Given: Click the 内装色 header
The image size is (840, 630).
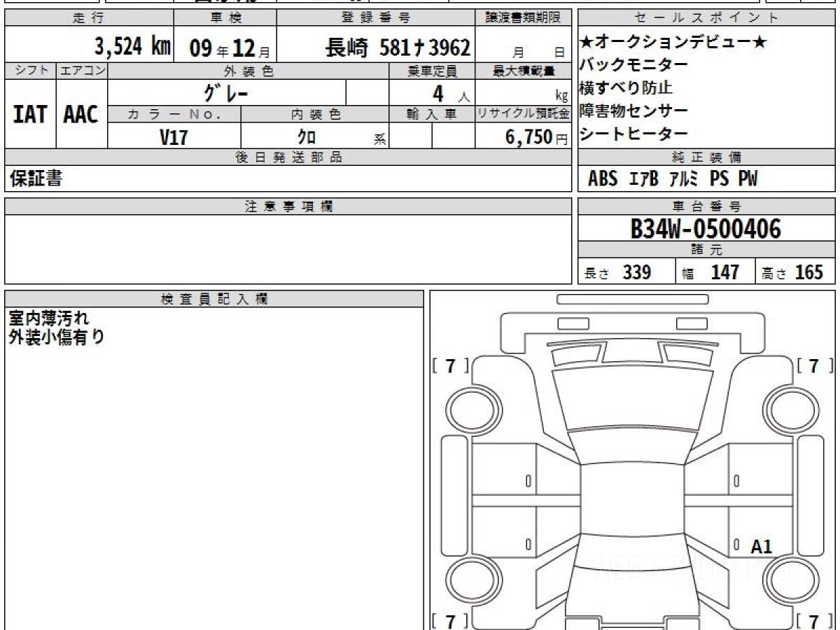Looking at the screenshot, I should (315, 115).
